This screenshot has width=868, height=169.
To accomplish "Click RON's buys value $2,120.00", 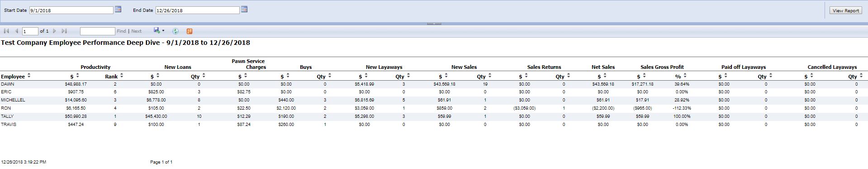I will (286, 108).
